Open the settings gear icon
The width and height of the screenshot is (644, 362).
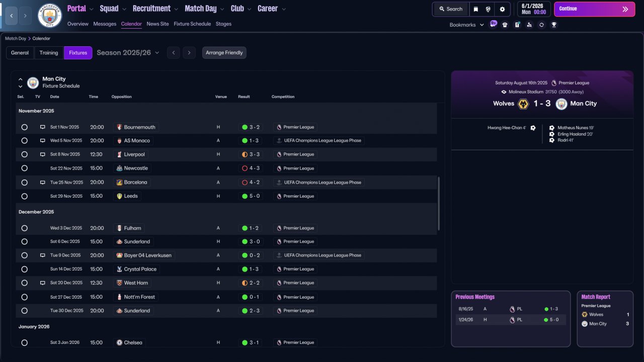coord(502,9)
